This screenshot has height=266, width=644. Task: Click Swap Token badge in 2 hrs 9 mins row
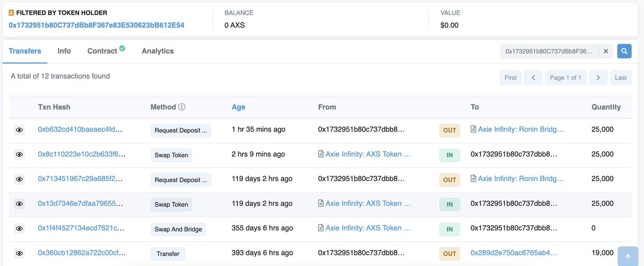pyautogui.click(x=171, y=155)
